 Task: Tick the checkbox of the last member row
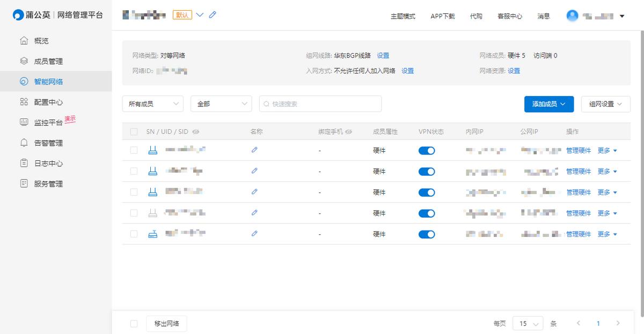click(134, 234)
